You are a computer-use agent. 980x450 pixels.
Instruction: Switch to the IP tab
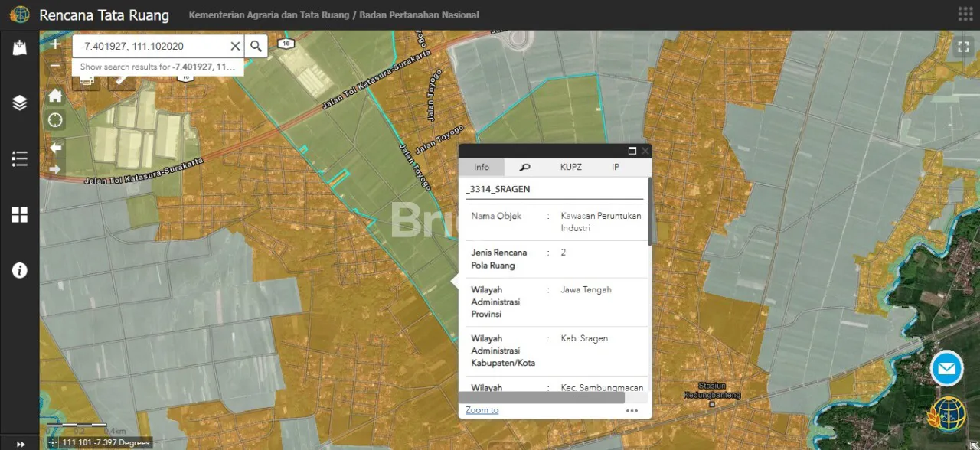(x=615, y=167)
